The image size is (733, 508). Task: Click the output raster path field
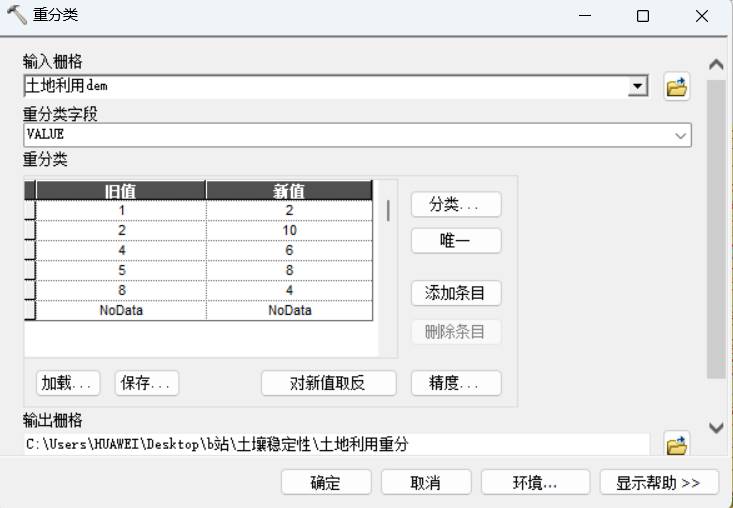(336, 444)
